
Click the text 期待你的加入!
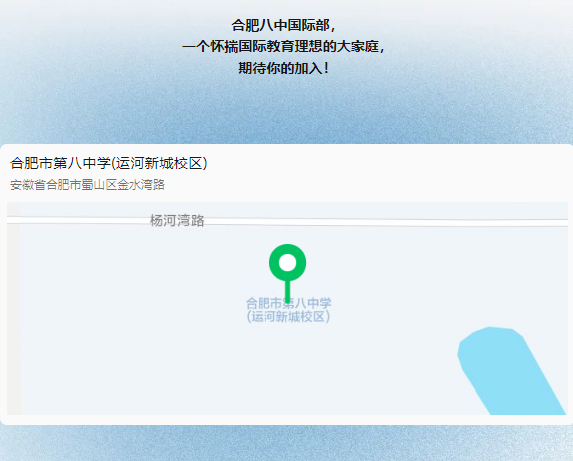tap(284, 68)
